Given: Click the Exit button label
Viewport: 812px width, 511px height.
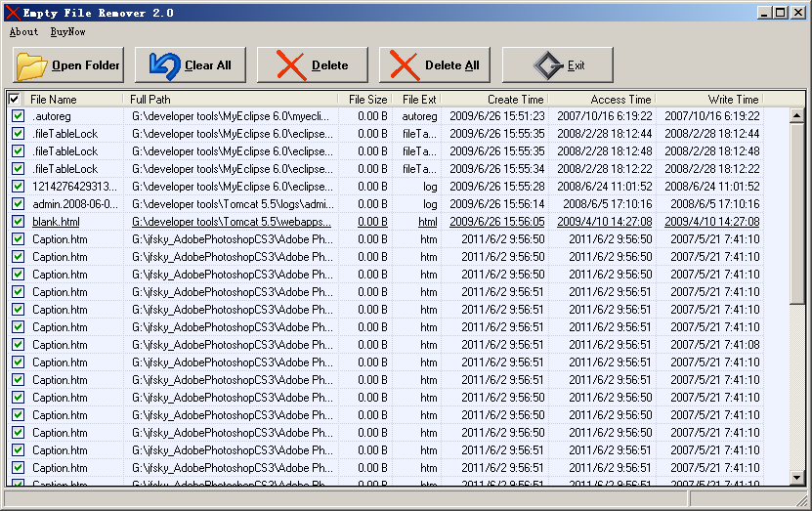Looking at the screenshot, I should [x=576, y=65].
